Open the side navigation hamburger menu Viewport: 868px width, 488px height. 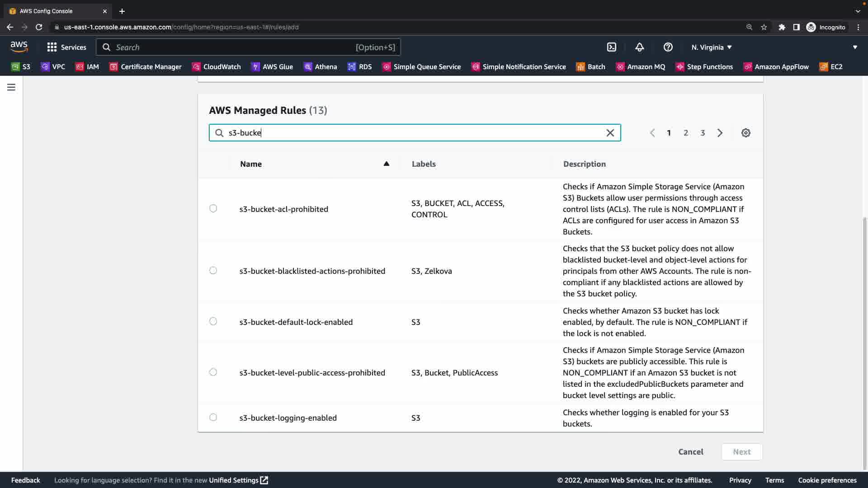(x=11, y=87)
